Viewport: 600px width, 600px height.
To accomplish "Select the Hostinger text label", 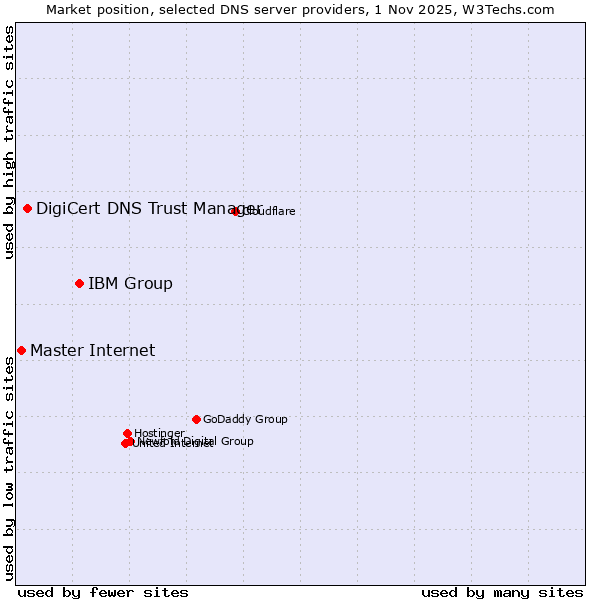I will tap(159, 433).
